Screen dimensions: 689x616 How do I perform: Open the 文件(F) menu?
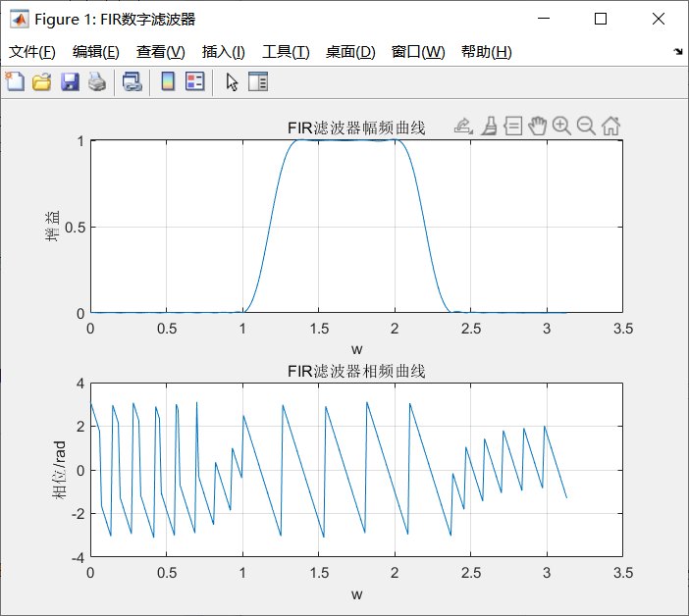pyautogui.click(x=32, y=52)
